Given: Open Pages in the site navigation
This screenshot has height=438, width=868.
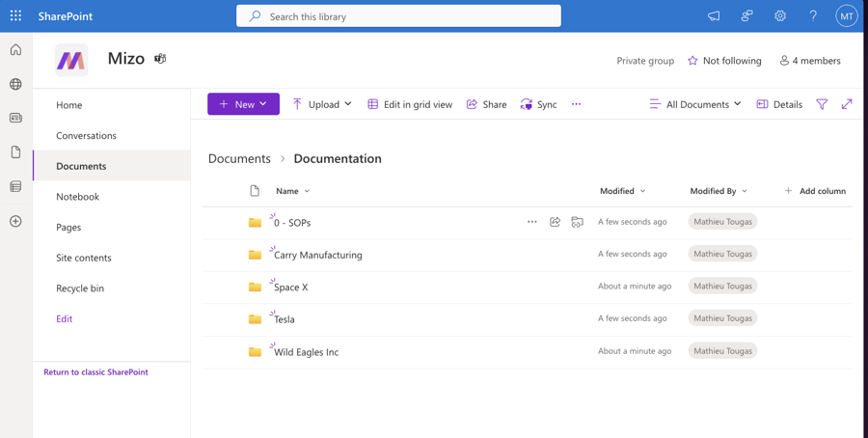Looking at the screenshot, I should pos(68,227).
